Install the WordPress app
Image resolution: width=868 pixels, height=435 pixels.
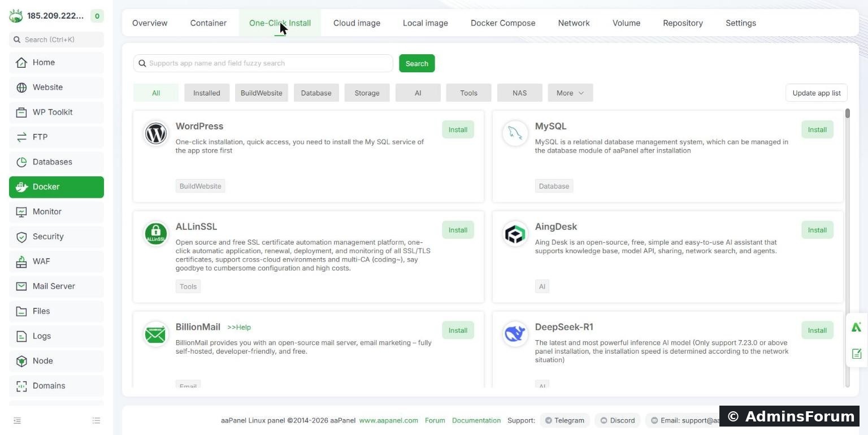[458, 130]
